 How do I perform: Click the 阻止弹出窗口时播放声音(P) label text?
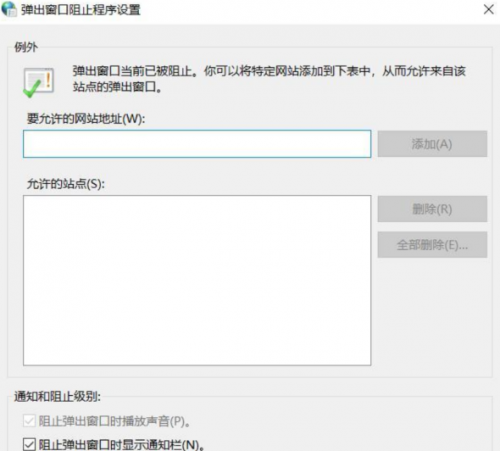point(114,421)
